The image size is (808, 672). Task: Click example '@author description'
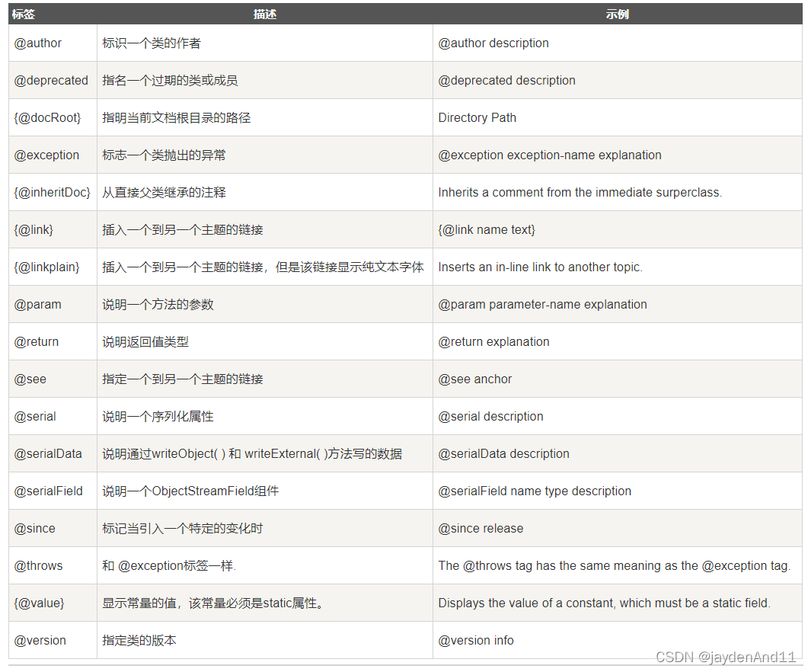pos(493,43)
